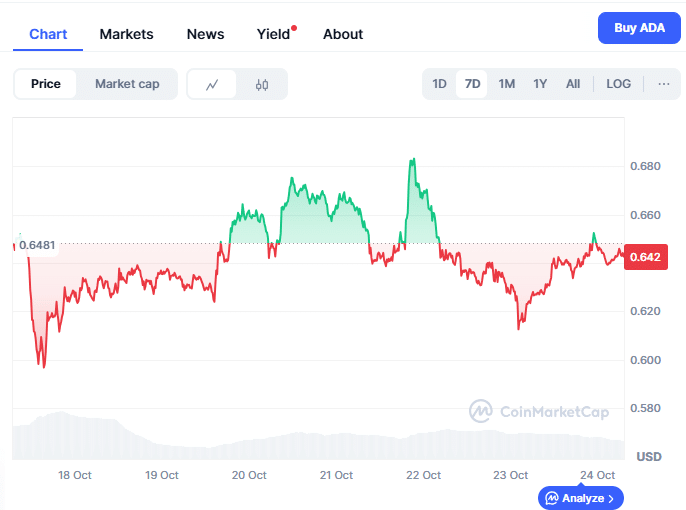This screenshot has height=510, width=686.
Task: Click the Analyze sparkle icon button
Action: point(581,497)
